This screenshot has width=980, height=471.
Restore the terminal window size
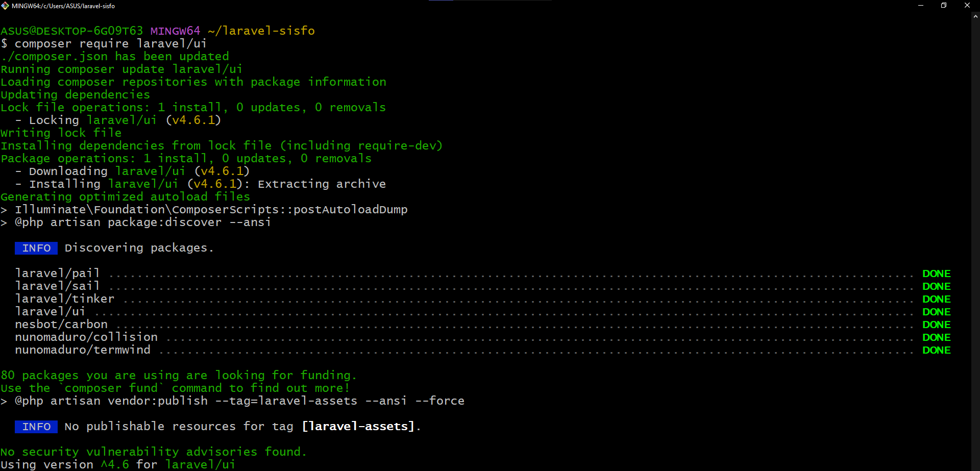pyautogui.click(x=943, y=6)
